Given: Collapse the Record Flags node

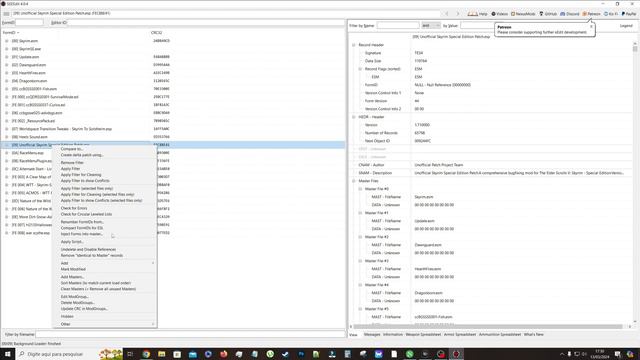Looking at the screenshot, I should point(360,69).
